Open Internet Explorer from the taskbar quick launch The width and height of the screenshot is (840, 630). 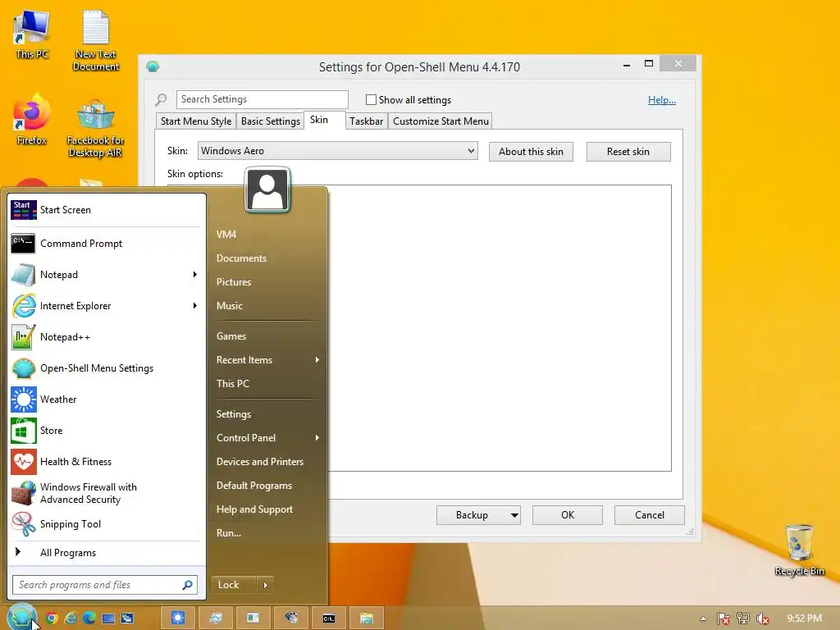(71, 619)
